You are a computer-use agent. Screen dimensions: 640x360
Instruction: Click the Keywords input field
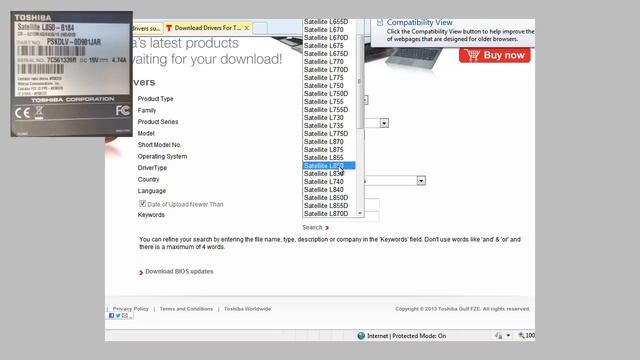tap(371, 217)
